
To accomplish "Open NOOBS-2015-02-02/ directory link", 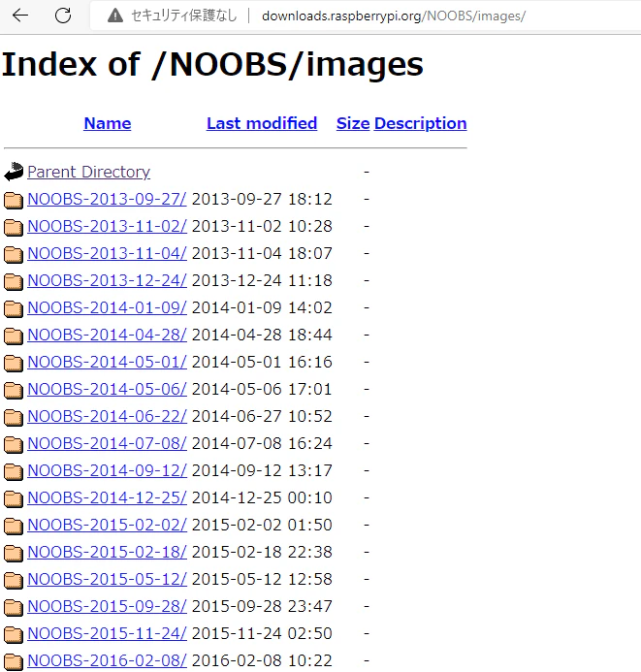I will coord(107,525).
